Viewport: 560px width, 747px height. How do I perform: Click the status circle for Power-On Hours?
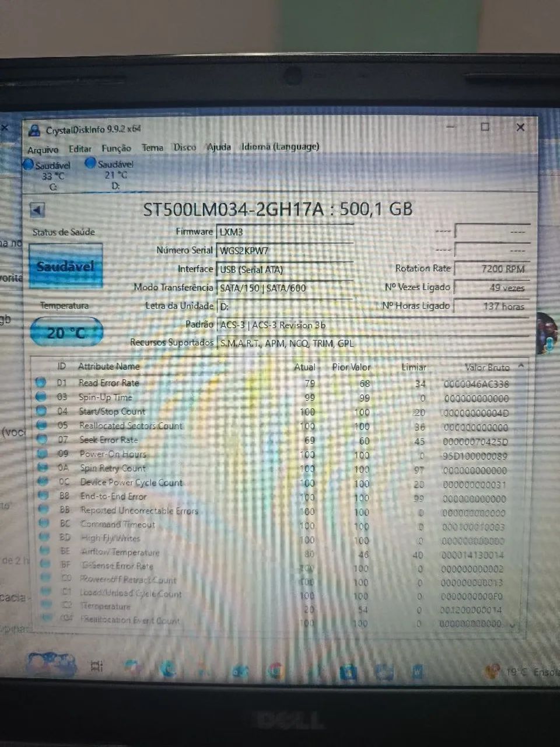(x=43, y=453)
